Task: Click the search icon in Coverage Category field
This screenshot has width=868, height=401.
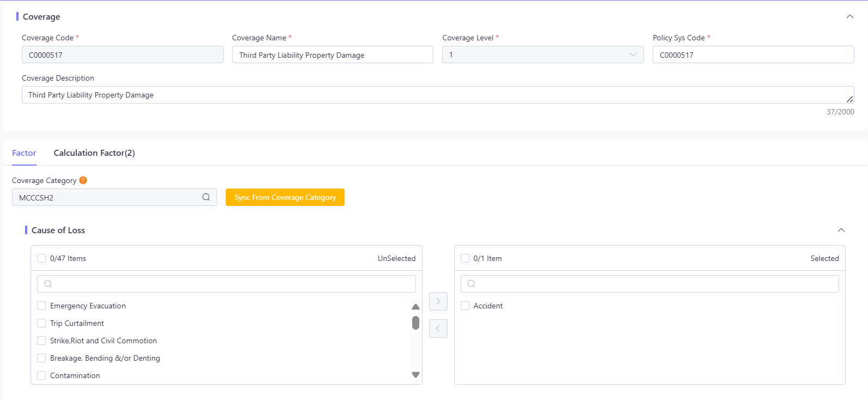Action: [206, 197]
